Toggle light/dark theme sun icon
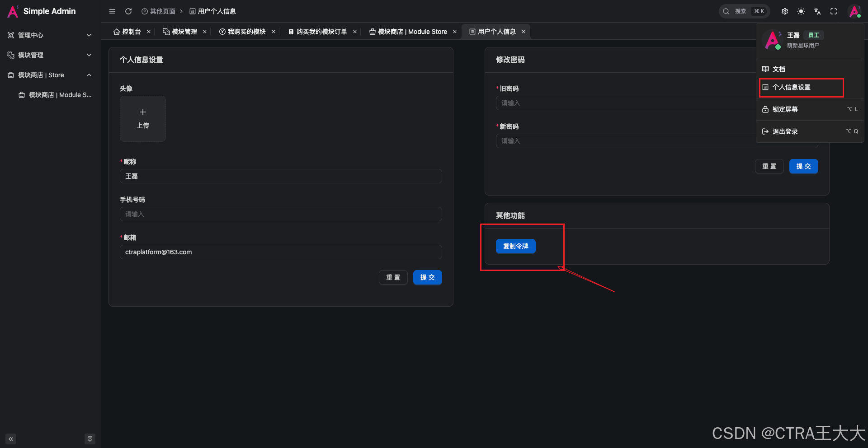Screen dimensions: 868x448 [x=801, y=11]
